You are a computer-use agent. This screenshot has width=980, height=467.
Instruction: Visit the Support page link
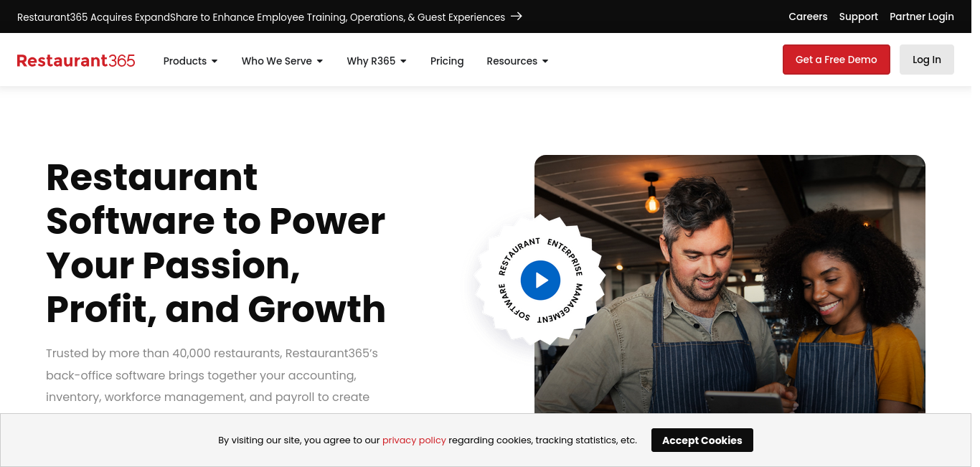click(x=859, y=16)
